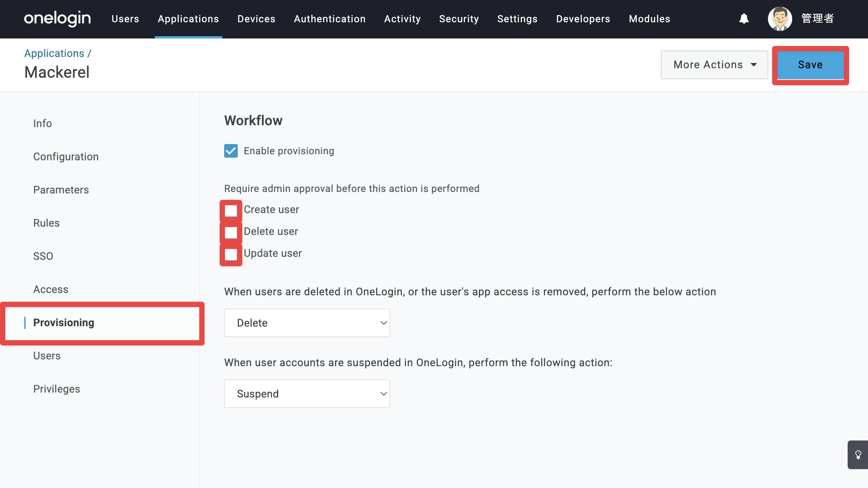
Task: Click the admin user avatar
Action: tap(780, 18)
